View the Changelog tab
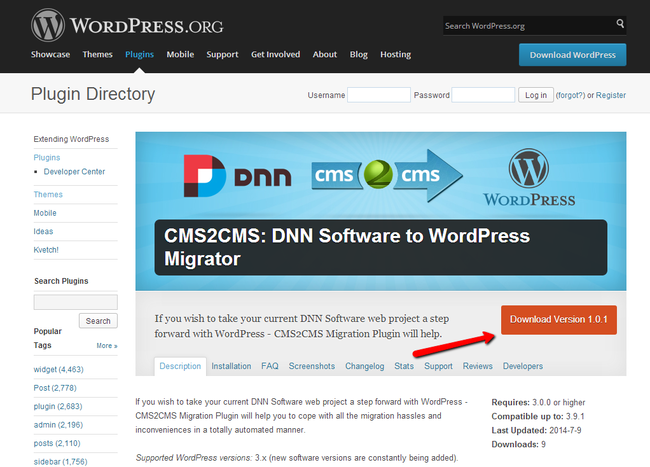This screenshot has width=650, height=467. 365,366
